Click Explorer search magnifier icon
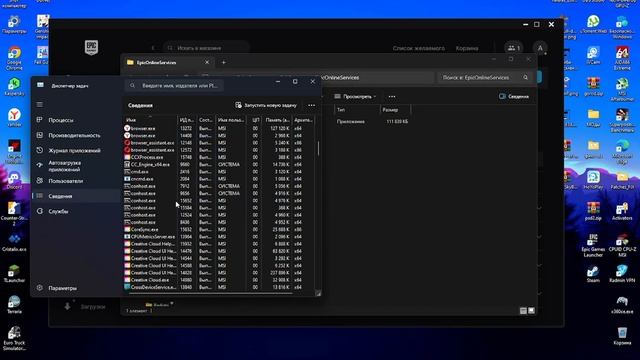 click(x=526, y=78)
